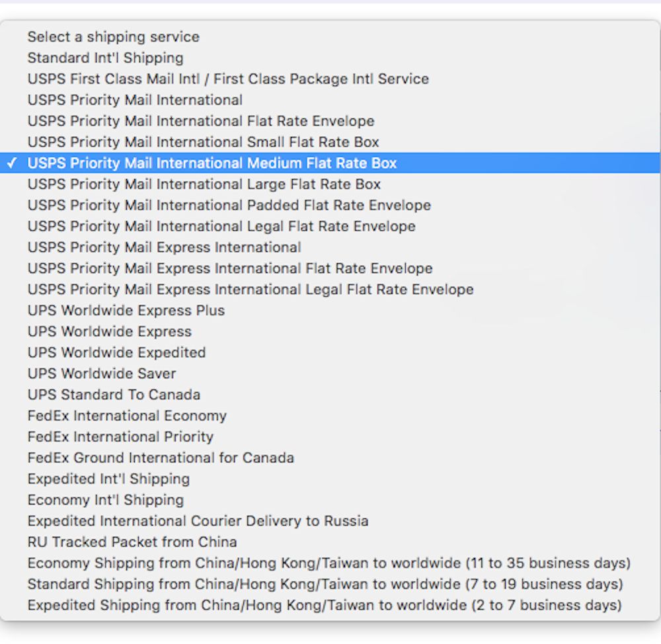
Task: Select Expedited Int'l Shipping option
Action: (x=330, y=479)
